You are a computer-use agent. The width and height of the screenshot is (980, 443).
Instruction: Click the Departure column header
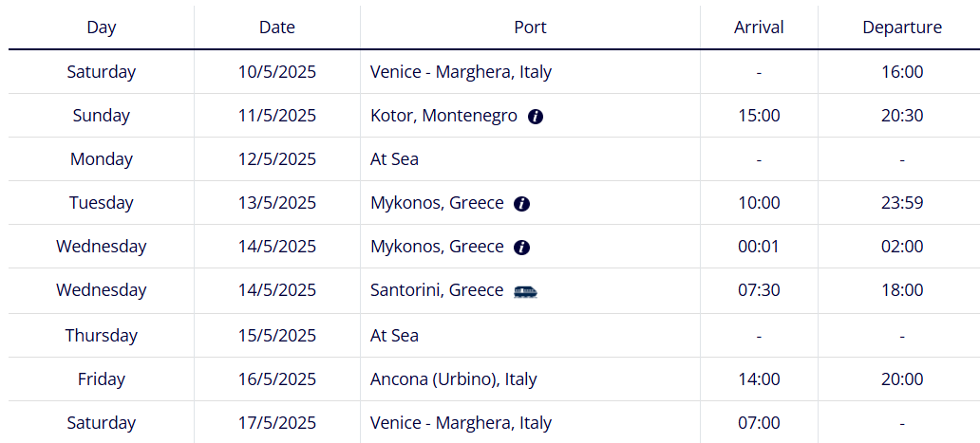pyautogui.click(x=902, y=28)
